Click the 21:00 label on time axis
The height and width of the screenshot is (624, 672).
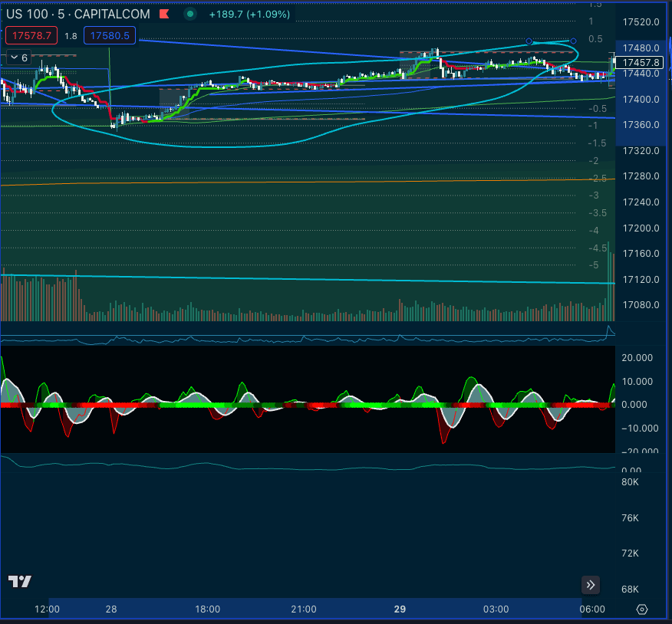pos(304,609)
